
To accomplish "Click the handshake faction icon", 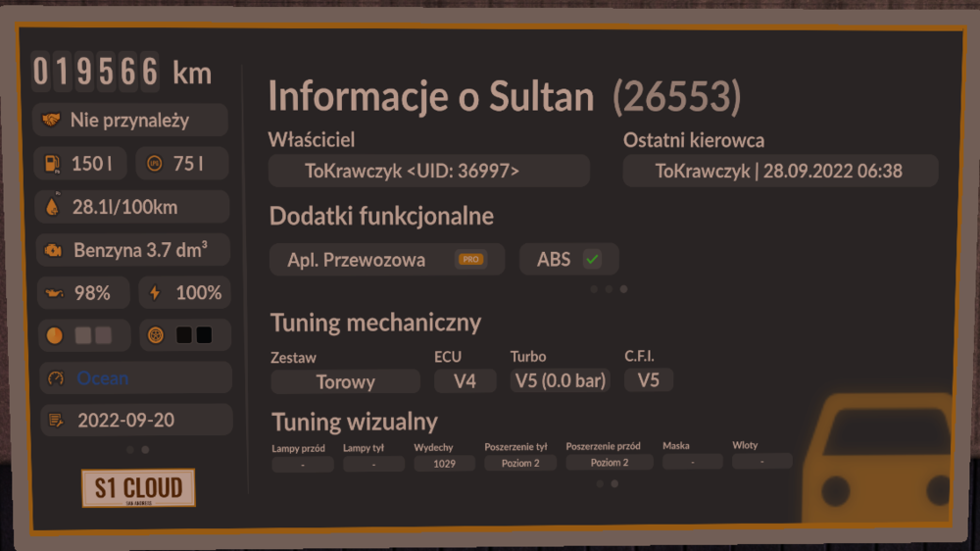I will click(51, 120).
